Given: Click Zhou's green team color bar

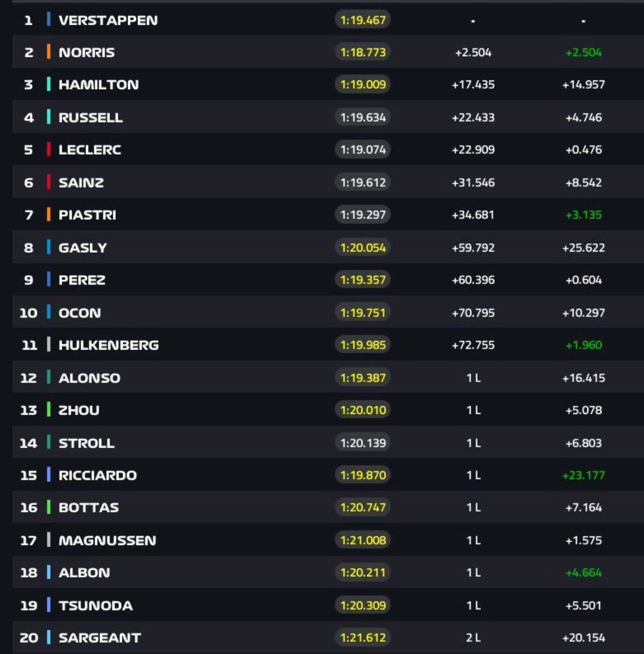Looking at the screenshot, I should point(49,410).
